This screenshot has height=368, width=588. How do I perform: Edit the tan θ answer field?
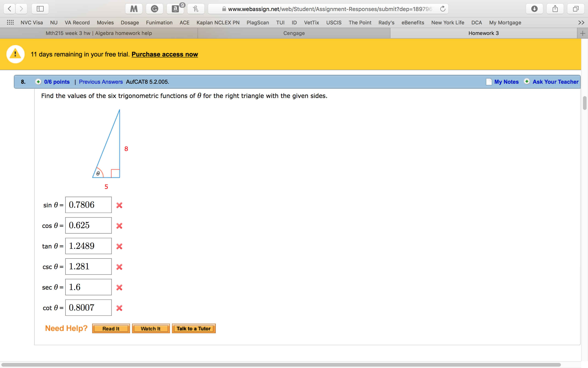click(88, 246)
